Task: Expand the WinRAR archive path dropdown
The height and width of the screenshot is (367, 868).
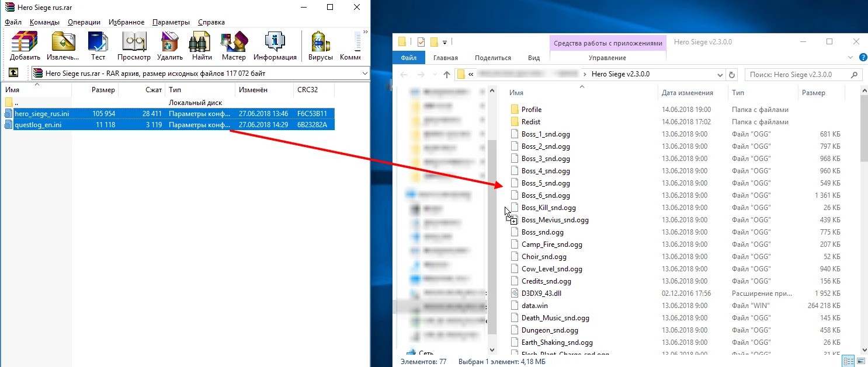Action: pos(365,74)
